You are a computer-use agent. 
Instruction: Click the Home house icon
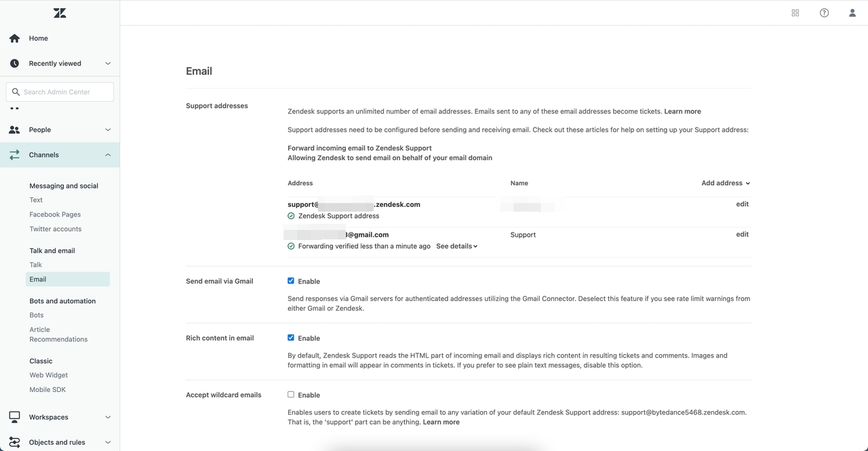[14, 39]
